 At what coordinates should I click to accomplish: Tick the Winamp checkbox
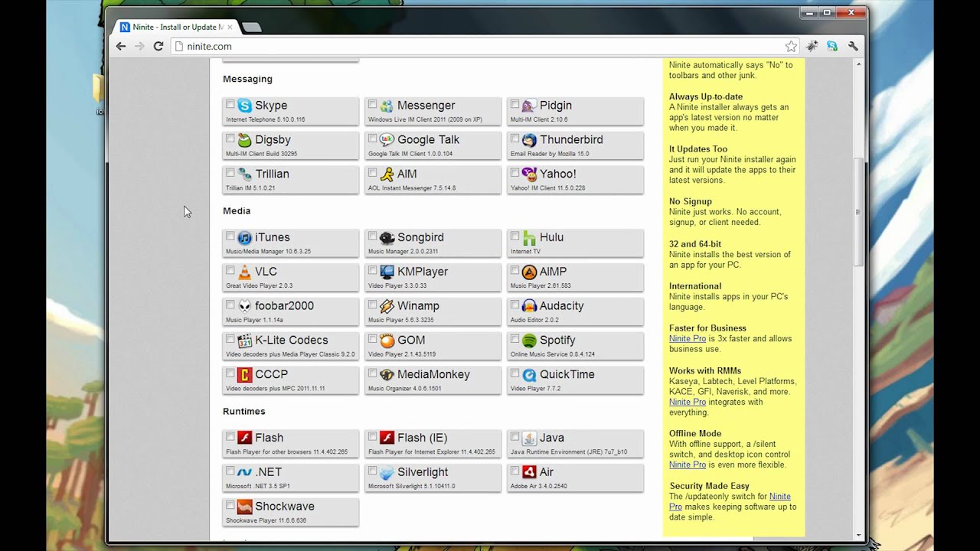click(x=372, y=305)
